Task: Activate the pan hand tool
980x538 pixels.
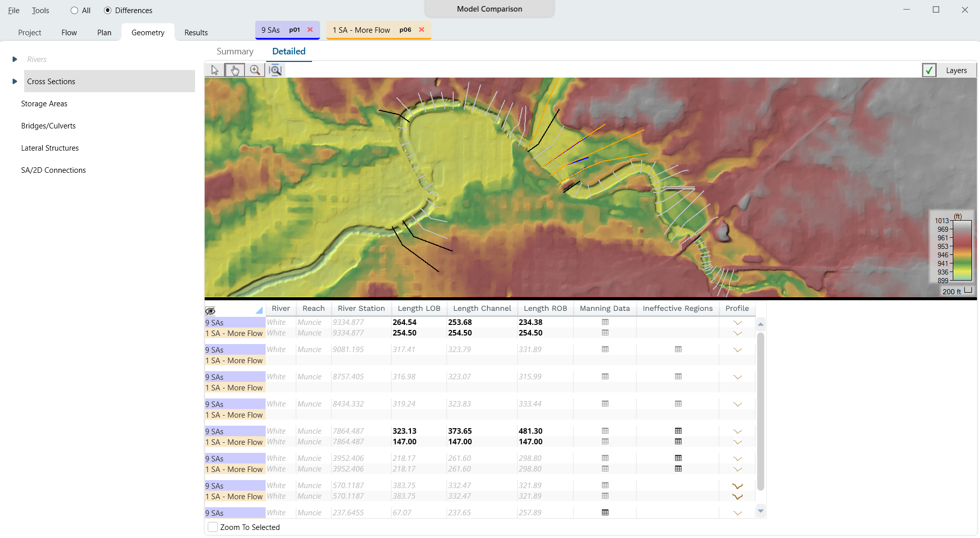Action: 234,70
